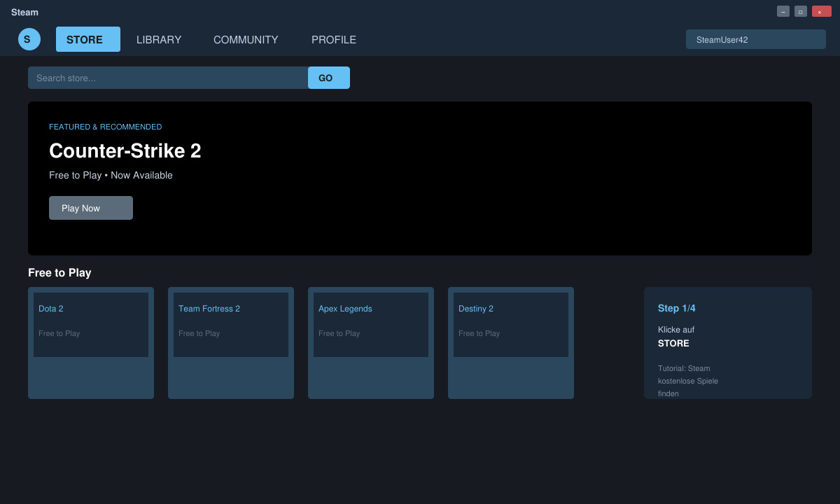Focus the Search store input field
840x504 pixels.
[x=168, y=78]
